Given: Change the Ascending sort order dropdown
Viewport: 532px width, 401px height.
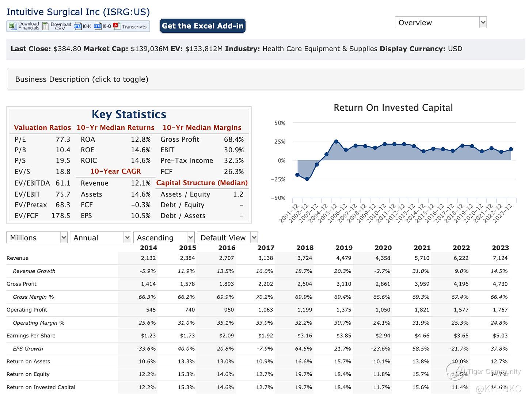Looking at the screenshot, I should coord(164,238).
